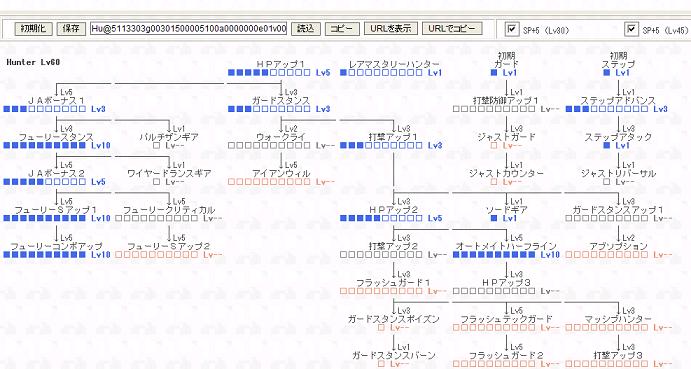Click the ジャストガード skill box
691x369 pixels.
pos(494,145)
